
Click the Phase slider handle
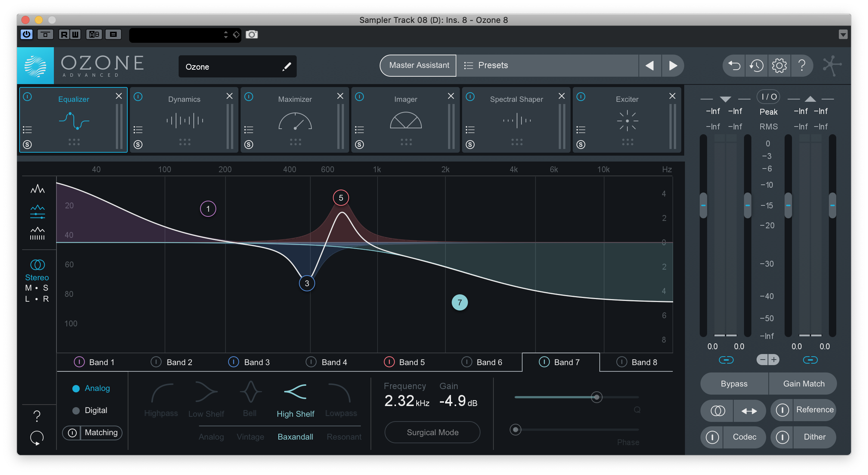point(516,430)
